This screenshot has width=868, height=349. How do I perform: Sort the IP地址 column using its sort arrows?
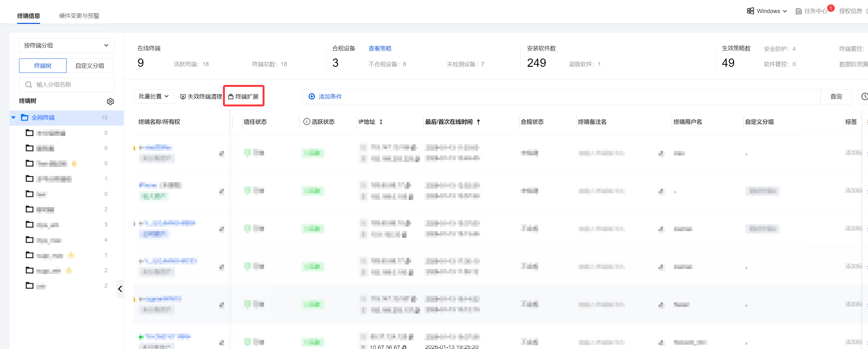coord(381,122)
